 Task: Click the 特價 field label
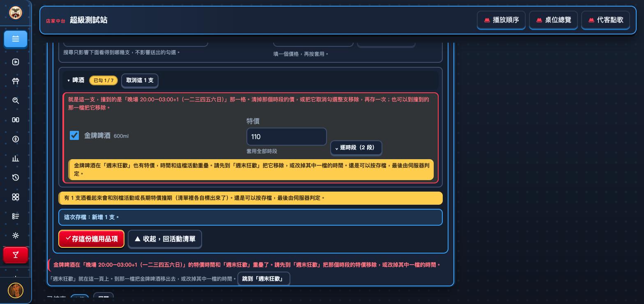pos(253,121)
